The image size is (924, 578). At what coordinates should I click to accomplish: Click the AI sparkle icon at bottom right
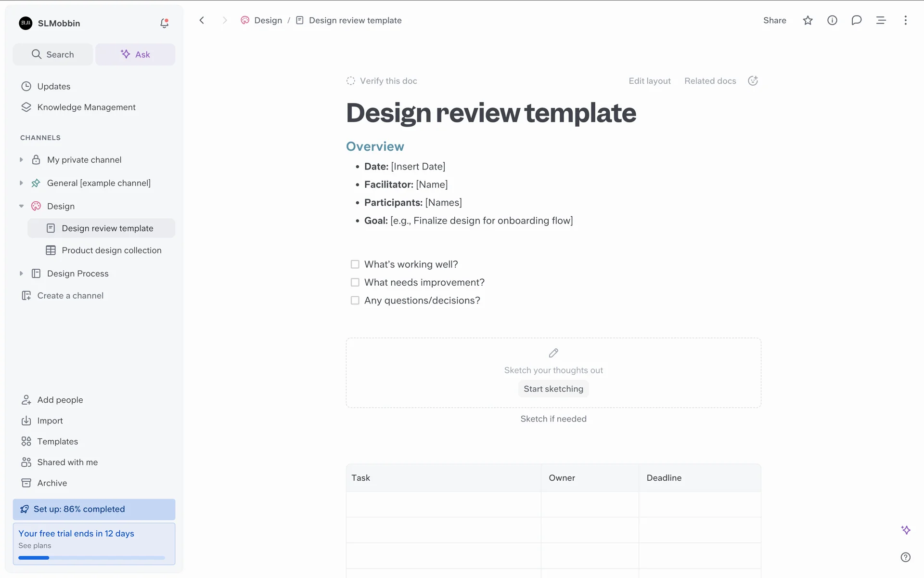pos(905,530)
